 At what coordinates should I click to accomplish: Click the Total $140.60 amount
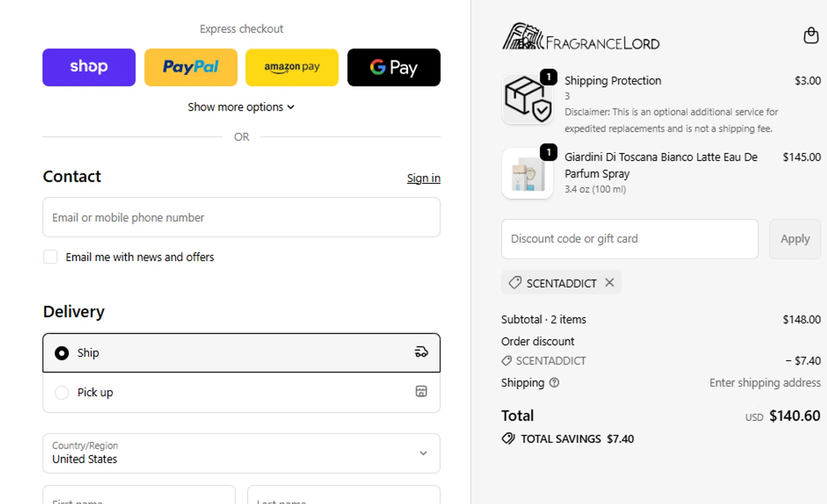(794, 415)
